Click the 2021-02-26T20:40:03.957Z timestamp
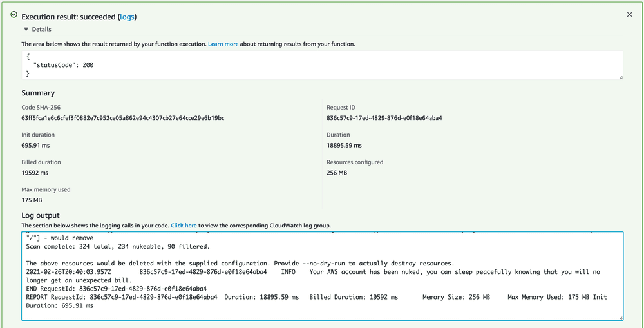 click(68, 272)
